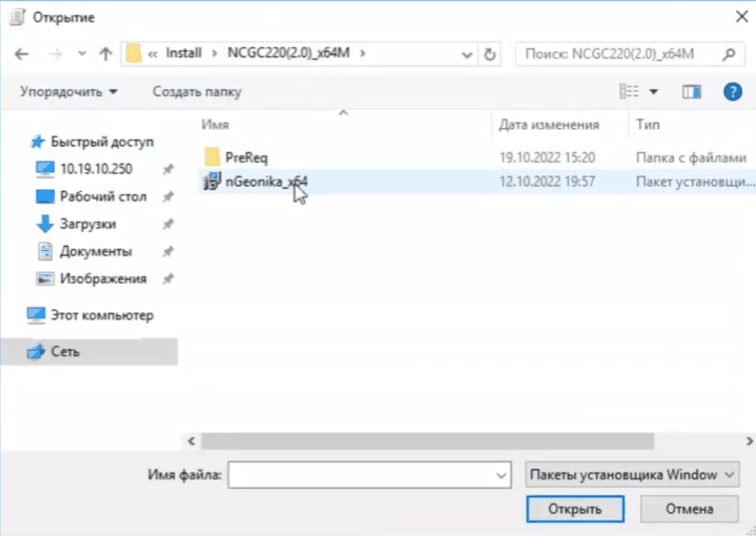Click the Отмена button
756x536 pixels.
pos(689,509)
